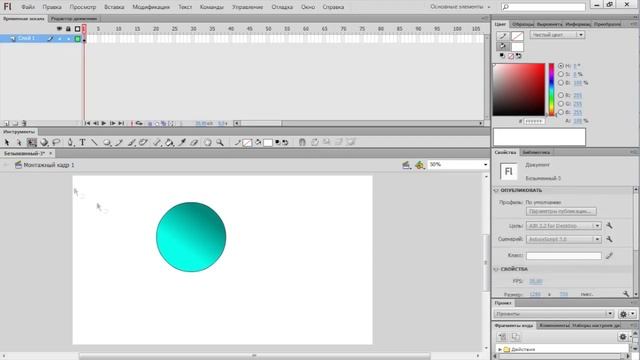Select the Free Transform tool
Screen dimensions: 640x360
31,142
